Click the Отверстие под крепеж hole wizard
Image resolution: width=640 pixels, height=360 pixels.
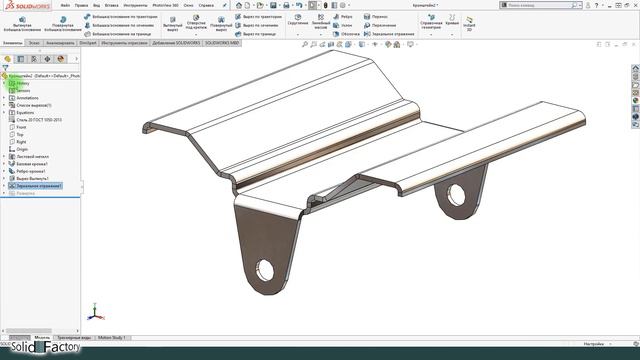[196, 23]
